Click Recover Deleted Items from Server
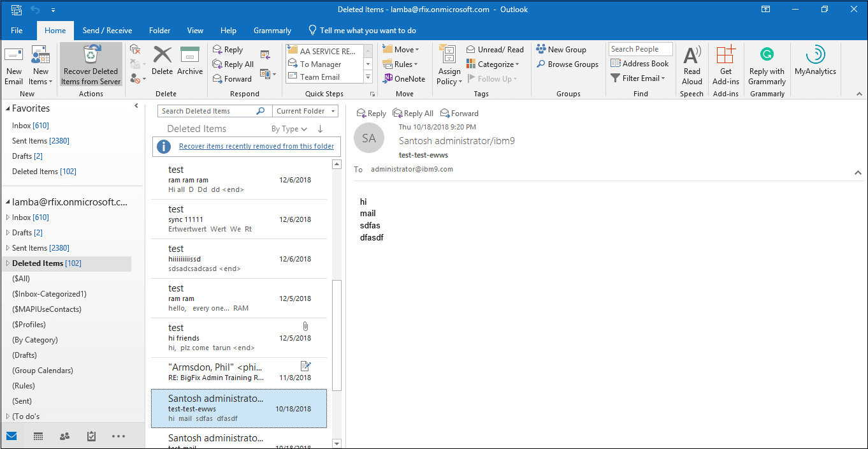 click(91, 65)
